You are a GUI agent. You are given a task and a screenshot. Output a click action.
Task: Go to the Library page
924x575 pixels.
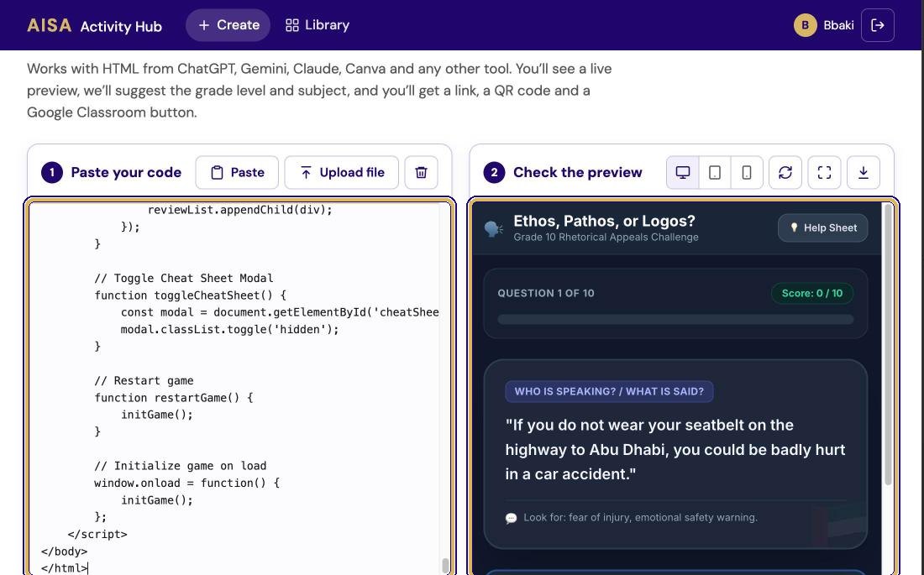(318, 25)
